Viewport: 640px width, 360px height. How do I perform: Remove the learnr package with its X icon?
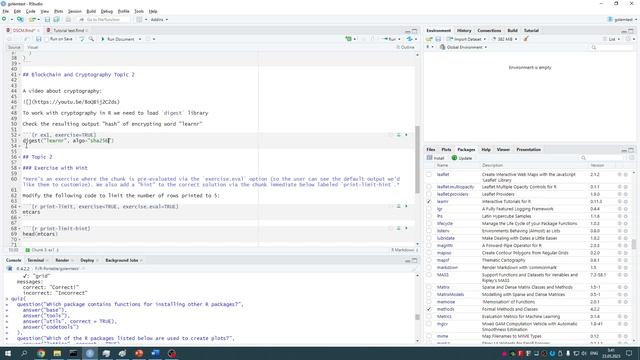tap(626, 202)
